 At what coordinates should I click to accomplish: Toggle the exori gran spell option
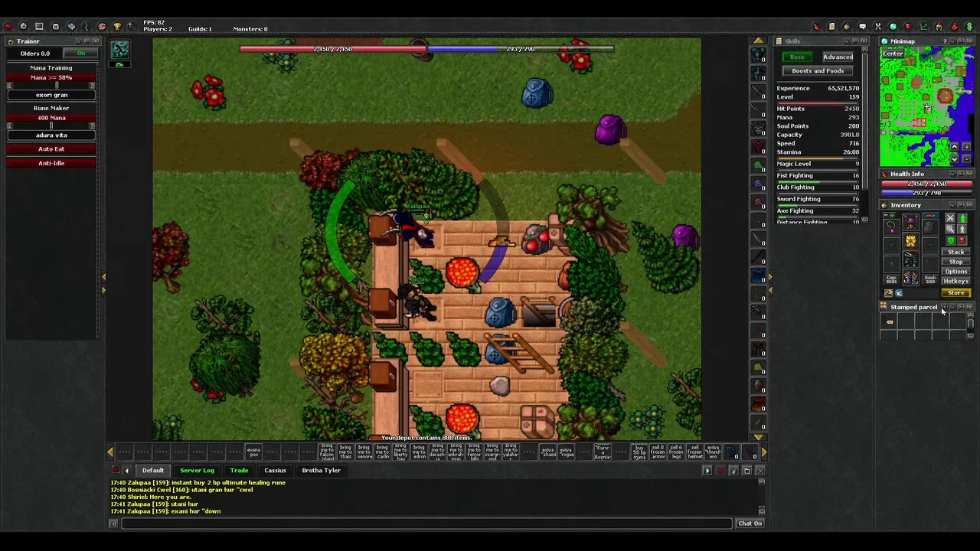51,95
